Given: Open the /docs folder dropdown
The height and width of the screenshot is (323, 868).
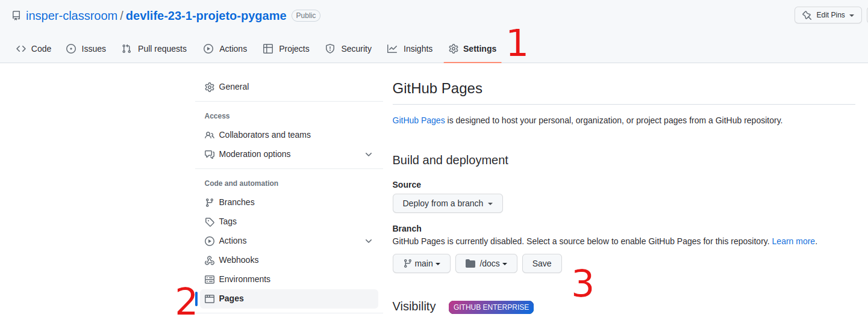Looking at the screenshot, I should [486, 263].
